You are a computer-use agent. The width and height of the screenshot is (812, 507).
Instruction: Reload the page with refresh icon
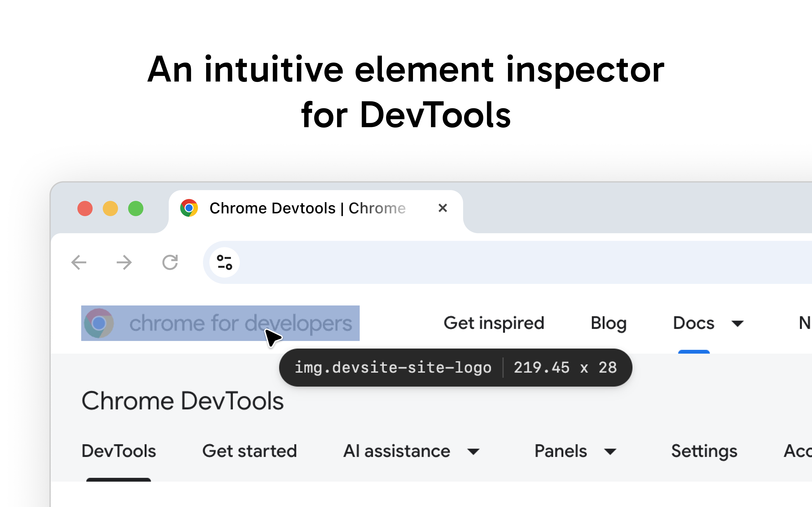pos(170,262)
